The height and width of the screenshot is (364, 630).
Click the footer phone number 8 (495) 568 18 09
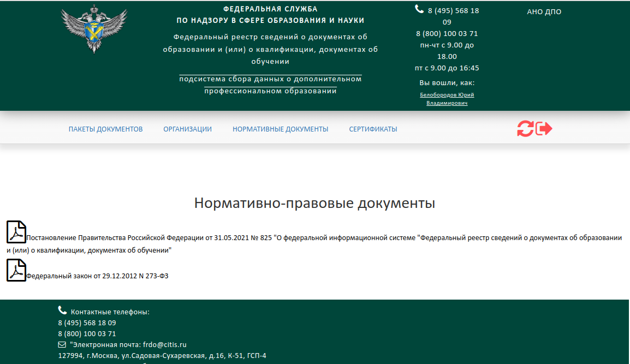tap(87, 323)
